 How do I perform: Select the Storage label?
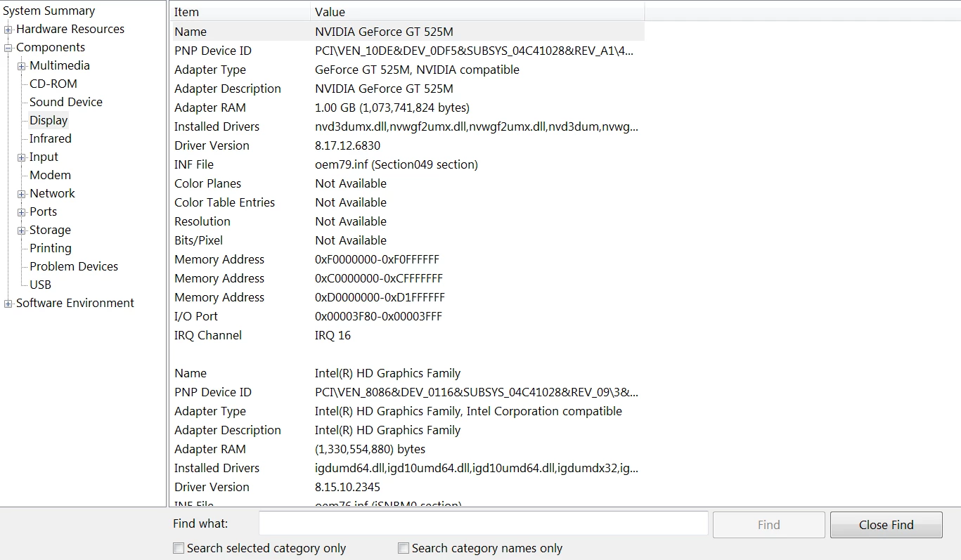[50, 230]
